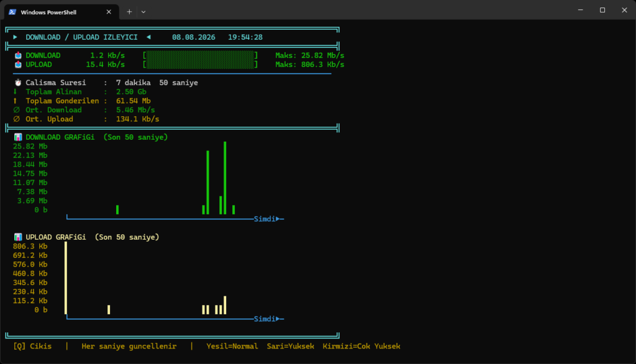This screenshot has height=364, width=636.
Task: Click the 134.1 Kb/s average upload value
Action: [x=137, y=119]
